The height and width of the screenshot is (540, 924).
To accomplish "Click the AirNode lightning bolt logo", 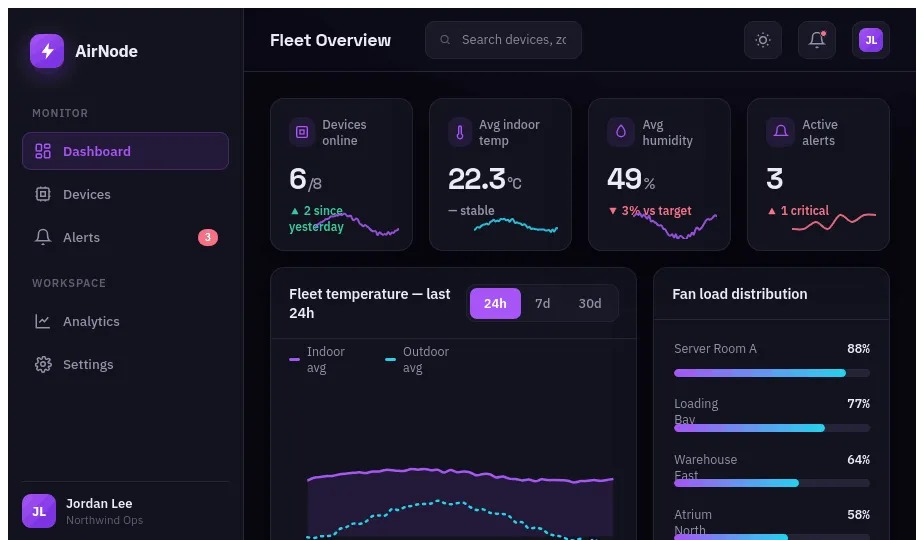I will (x=47, y=51).
